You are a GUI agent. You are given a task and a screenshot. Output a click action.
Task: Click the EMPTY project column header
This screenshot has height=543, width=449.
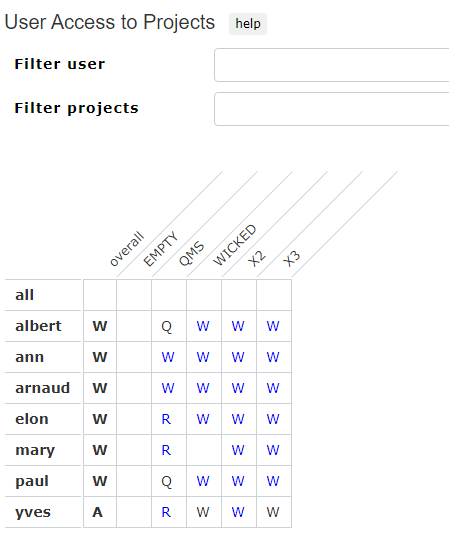coord(161,249)
